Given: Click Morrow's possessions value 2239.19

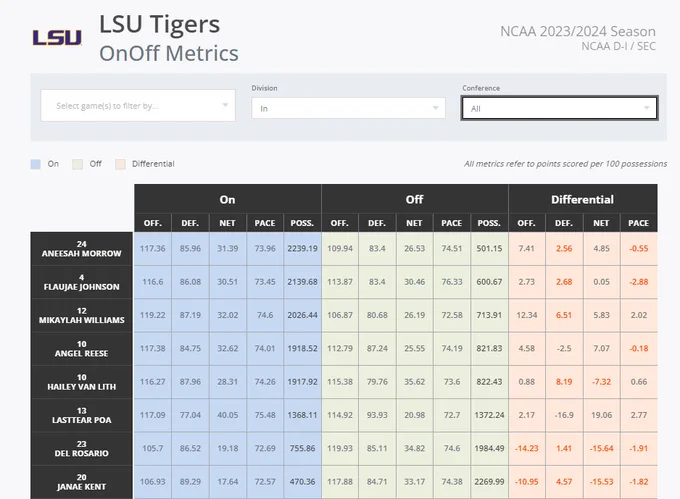Looking at the screenshot, I should point(302,248).
